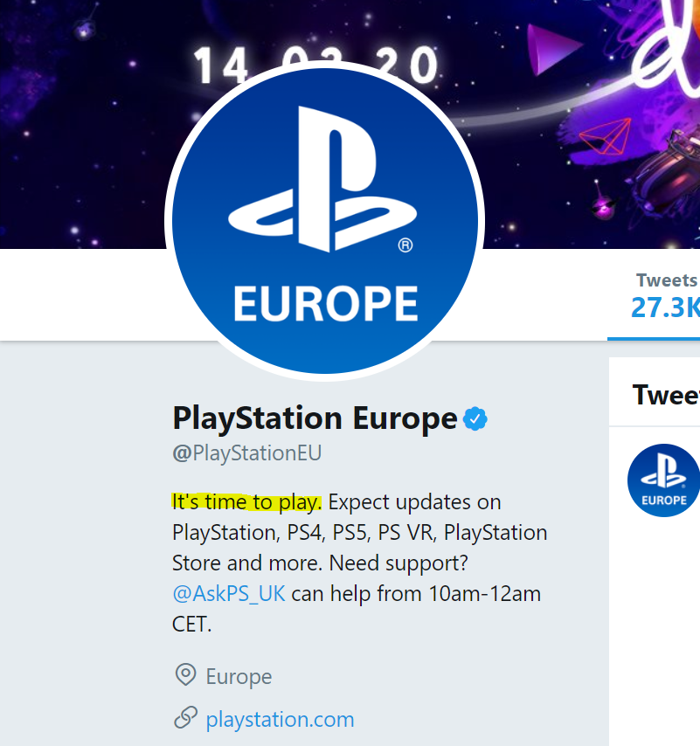Select the Tweets tab label
Viewport: 700px width, 746px height.
(x=667, y=280)
